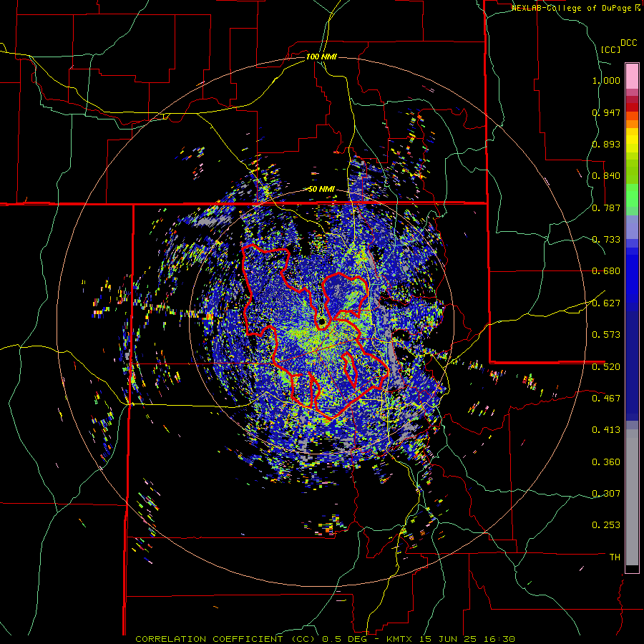Click the 0.627 legend value
The image size is (644, 644).
click(606, 303)
